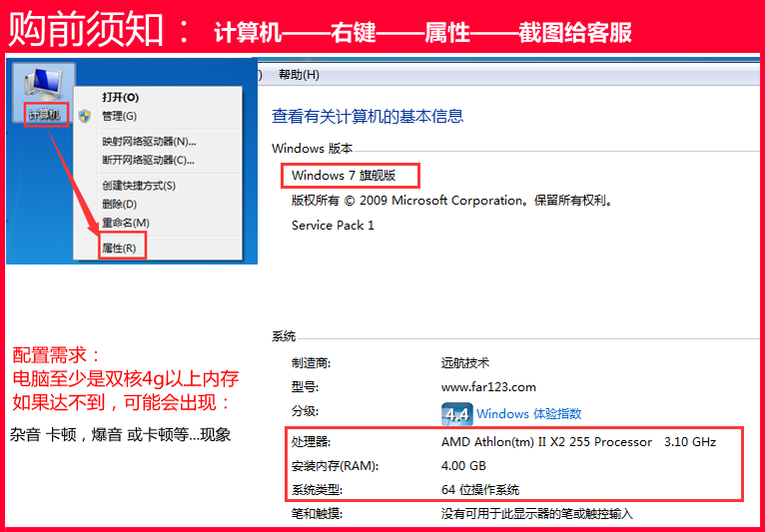
Task: Click the 型号: label
Action: coord(305,387)
